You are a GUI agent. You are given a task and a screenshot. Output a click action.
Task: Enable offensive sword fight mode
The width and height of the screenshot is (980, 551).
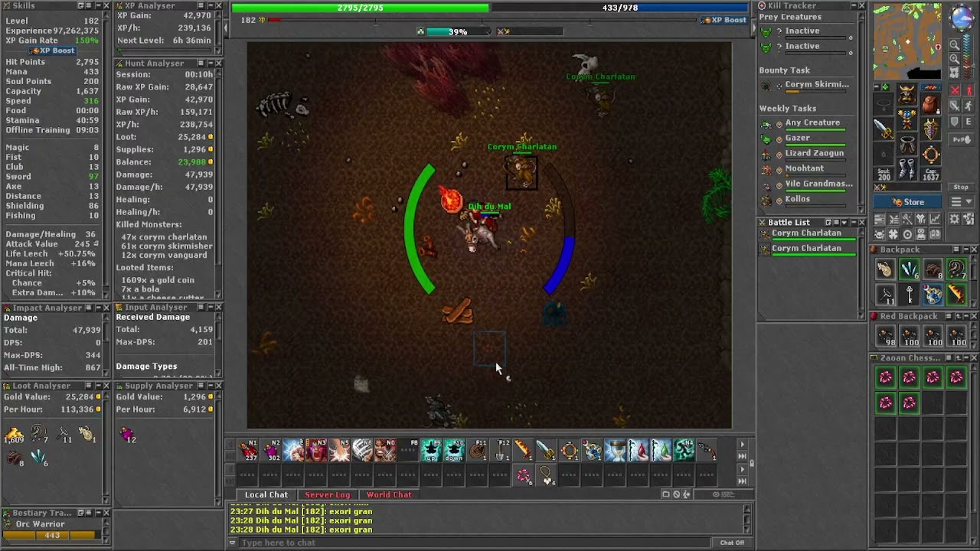tap(954, 106)
